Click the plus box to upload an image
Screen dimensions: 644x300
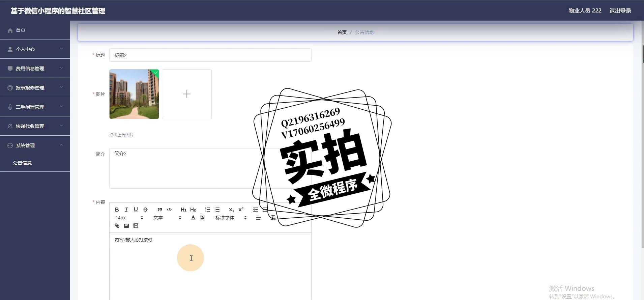187,94
